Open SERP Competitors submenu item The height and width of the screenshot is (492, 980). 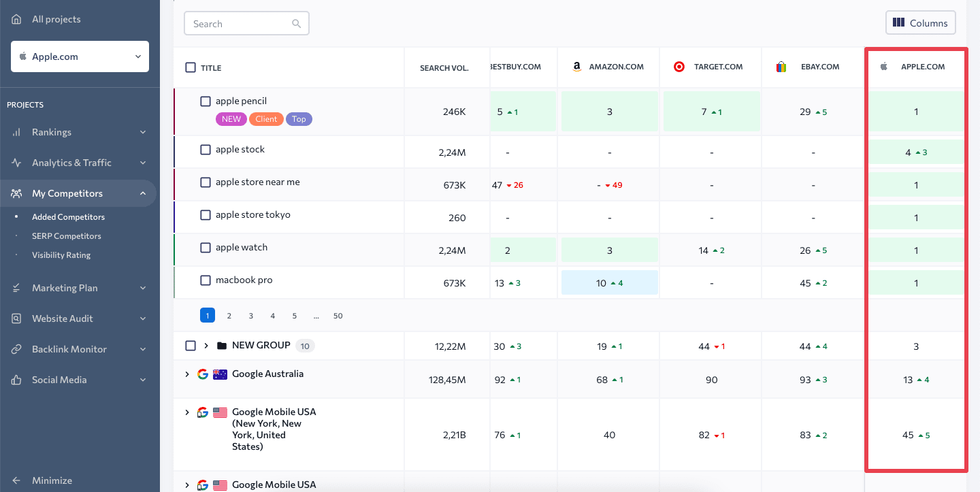click(x=67, y=236)
